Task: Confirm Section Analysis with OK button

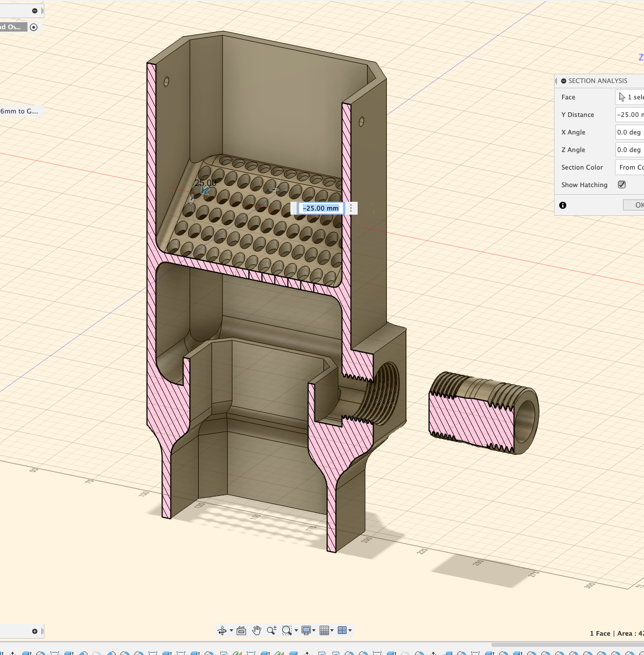Action: pyautogui.click(x=635, y=205)
